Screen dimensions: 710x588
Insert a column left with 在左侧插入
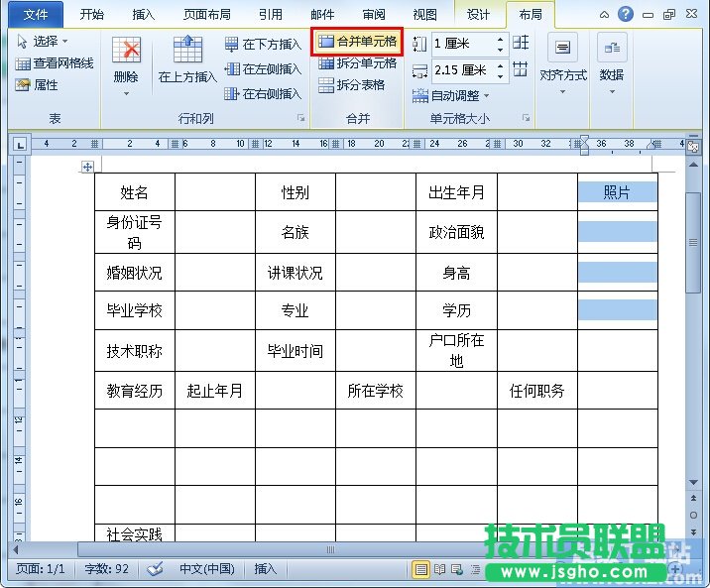point(263,69)
